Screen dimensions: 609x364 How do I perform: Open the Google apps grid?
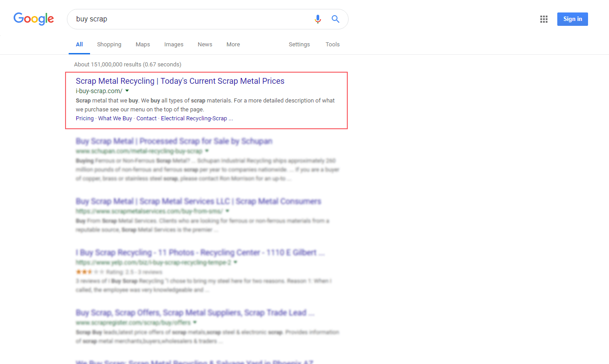pos(543,19)
